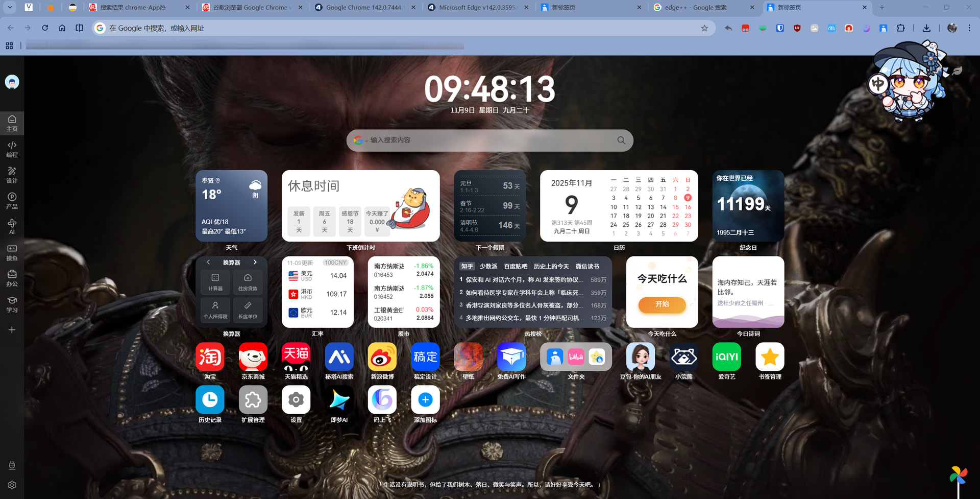Open the tab search dropdown arrow
Image resolution: width=980 pixels, height=499 pixels.
(x=10, y=7)
